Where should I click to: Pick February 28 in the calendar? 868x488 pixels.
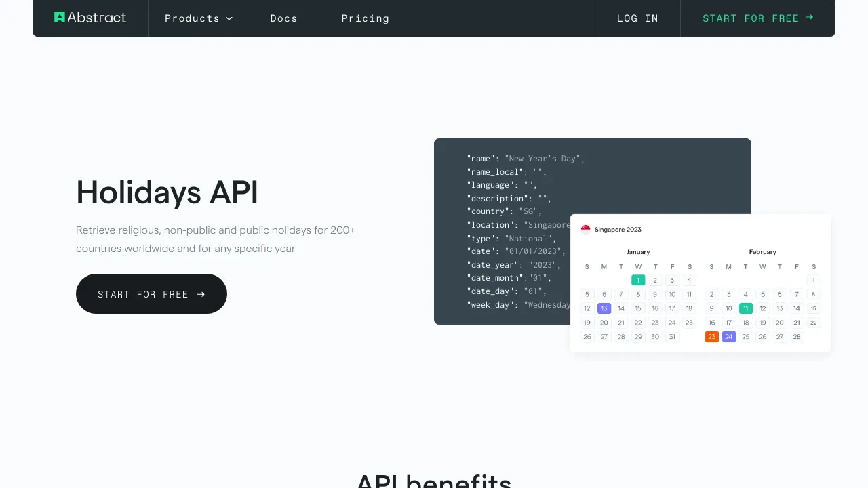pyautogui.click(x=797, y=337)
